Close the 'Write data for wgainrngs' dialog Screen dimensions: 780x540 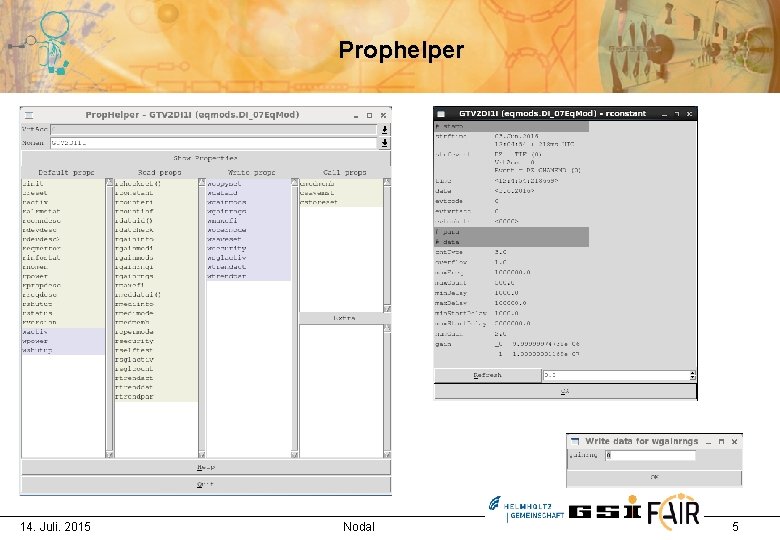[x=734, y=441]
